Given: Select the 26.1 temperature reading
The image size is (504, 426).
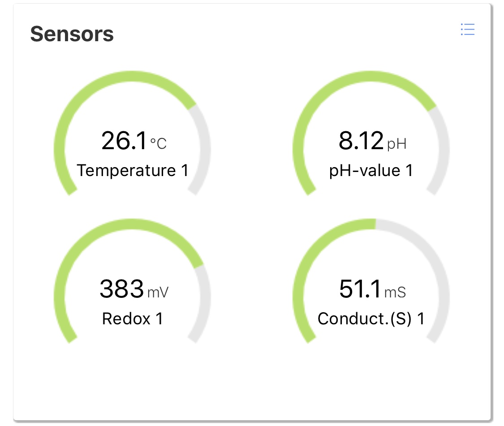Looking at the screenshot, I should click(124, 141).
